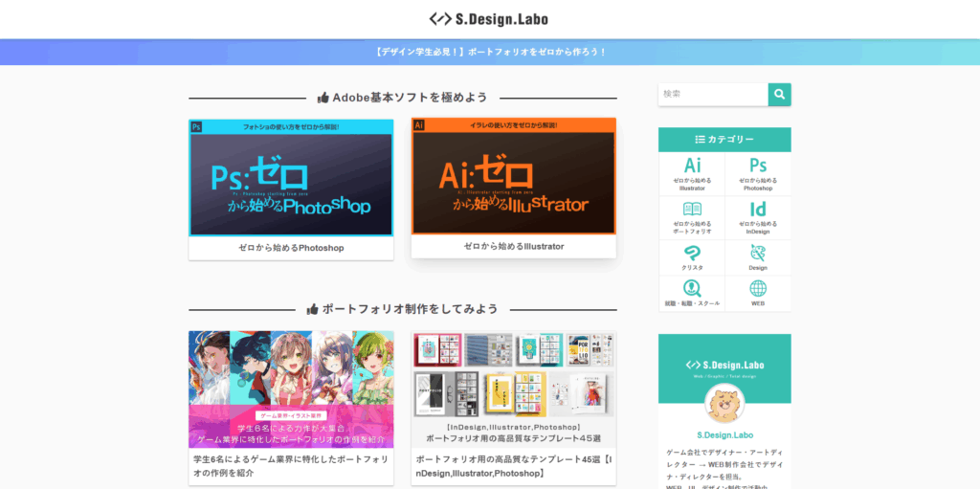Image resolution: width=980 pixels, height=489 pixels.
Task: Click the sidebar profile S.Design.Labo logo
Action: click(725, 365)
